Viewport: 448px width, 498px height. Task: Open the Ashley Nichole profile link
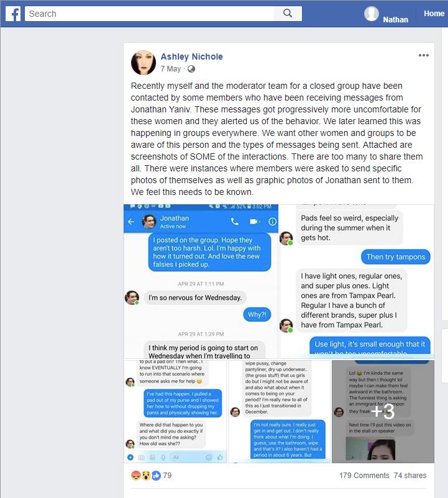point(191,57)
